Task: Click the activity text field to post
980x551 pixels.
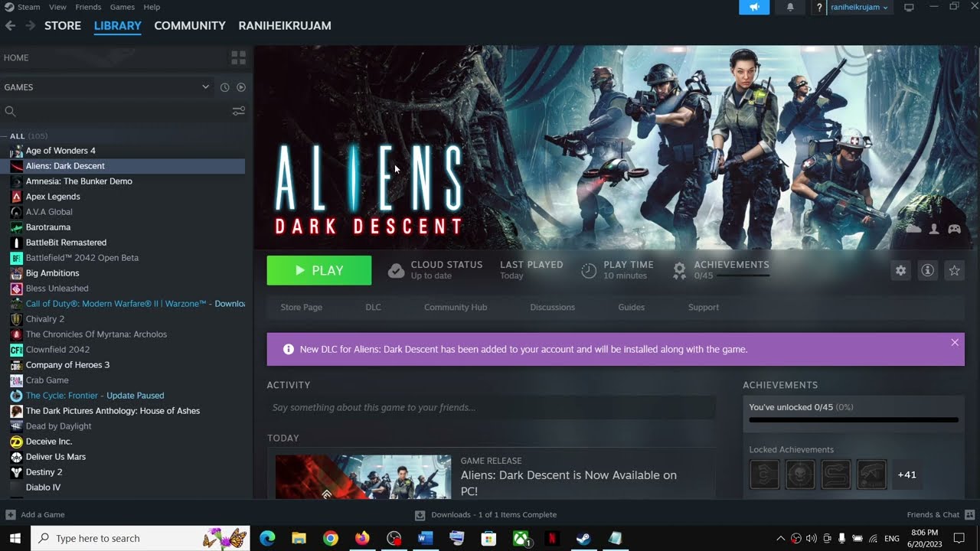Action: tap(491, 407)
